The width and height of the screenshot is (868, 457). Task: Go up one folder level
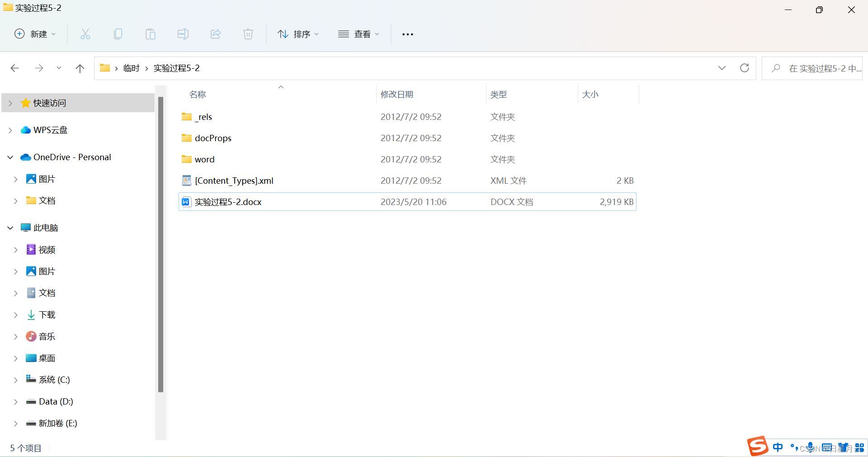point(80,68)
